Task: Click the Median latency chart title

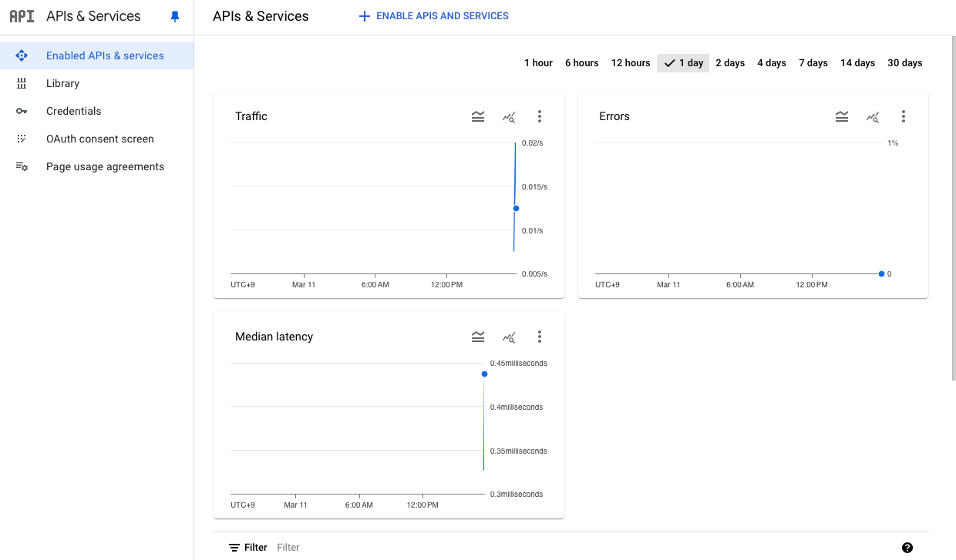Action: coord(274,337)
